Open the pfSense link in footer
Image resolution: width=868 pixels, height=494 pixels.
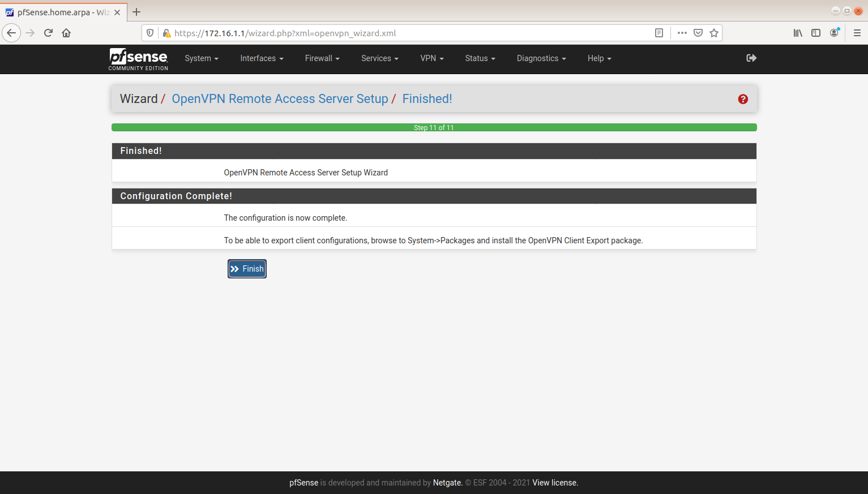303,483
